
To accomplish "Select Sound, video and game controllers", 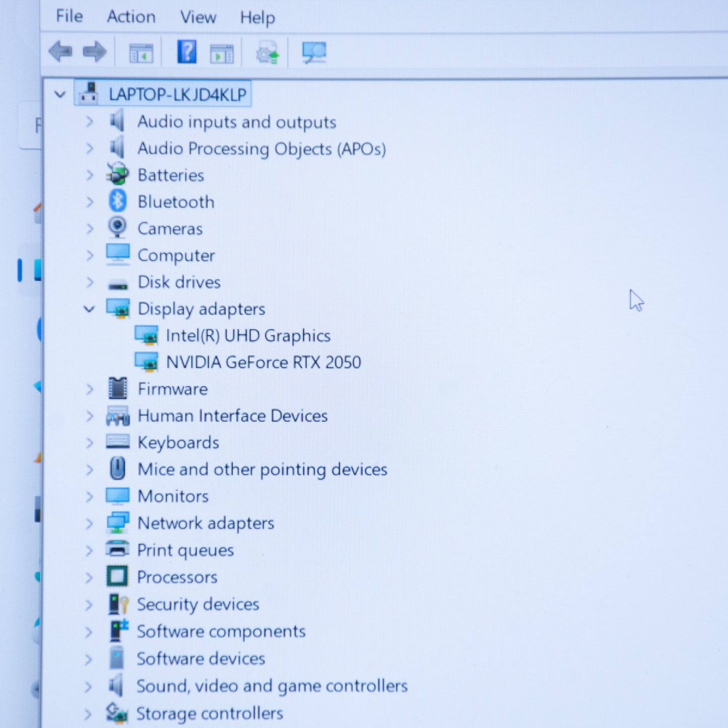I will point(272,686).
